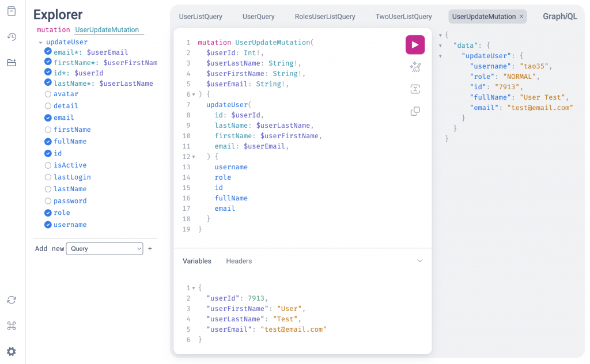Screen dimensions: 590x364
Task: Deselect the username field
Action: pos(48,225)
